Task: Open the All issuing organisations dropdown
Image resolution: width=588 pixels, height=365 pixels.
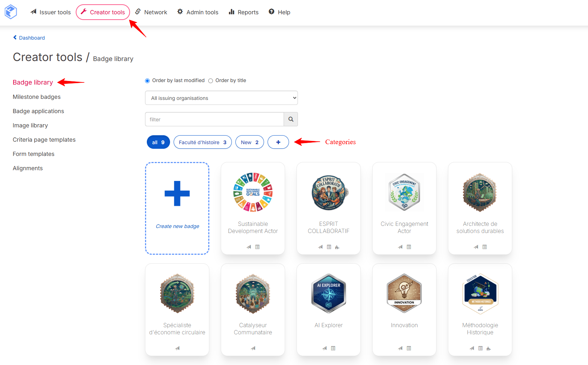Action: click(221, 98)
